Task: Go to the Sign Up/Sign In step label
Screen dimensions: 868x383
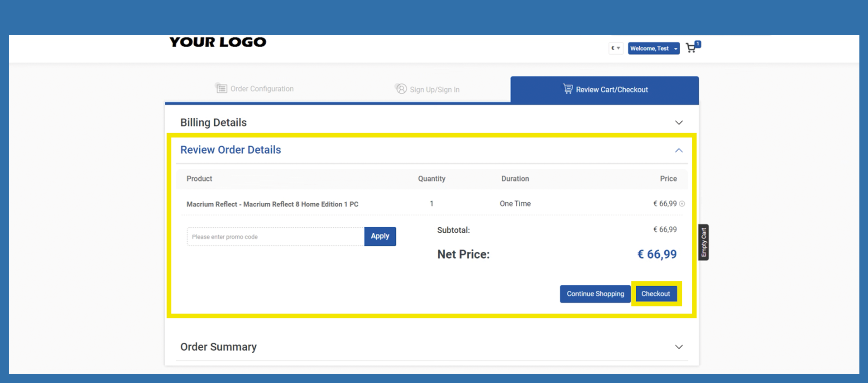Action: pos(434,90)
